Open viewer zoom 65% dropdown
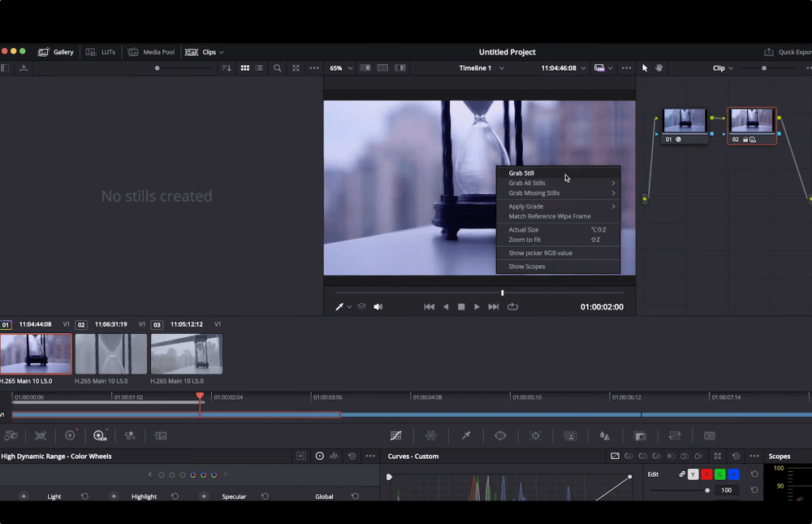 [341, 68]
